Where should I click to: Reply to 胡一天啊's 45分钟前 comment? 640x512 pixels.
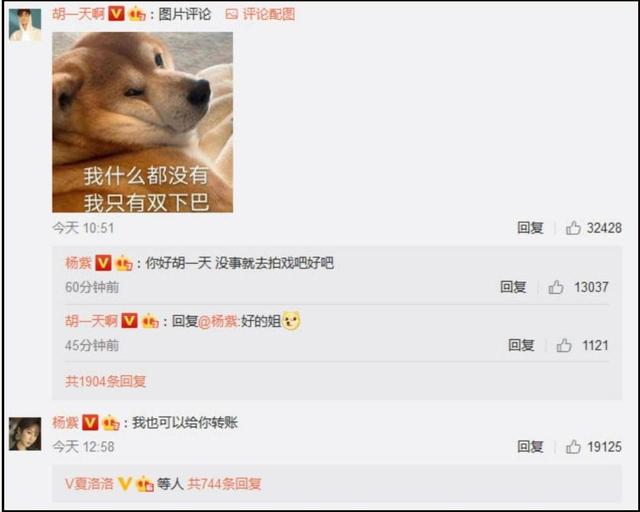pyautogui.click(x=521, y=345)
